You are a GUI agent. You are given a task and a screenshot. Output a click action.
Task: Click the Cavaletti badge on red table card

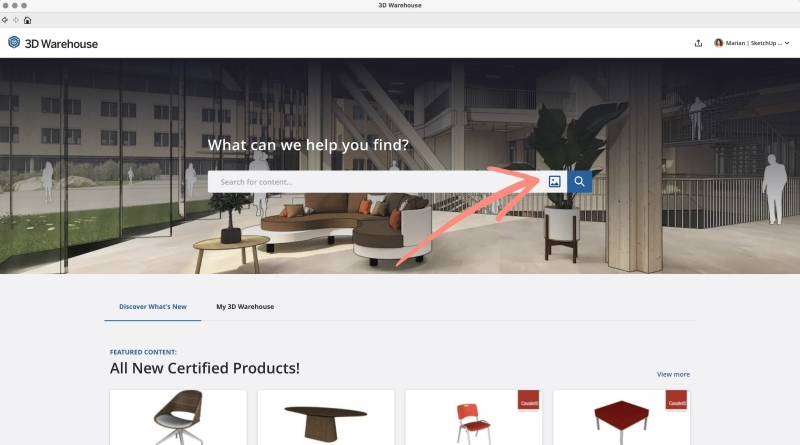[677, 401]
